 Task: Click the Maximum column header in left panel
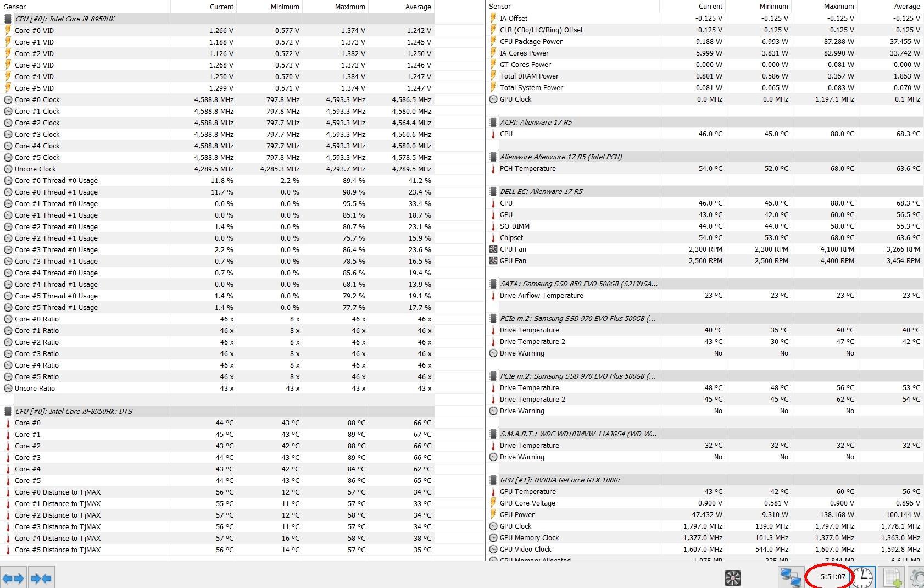349,7
